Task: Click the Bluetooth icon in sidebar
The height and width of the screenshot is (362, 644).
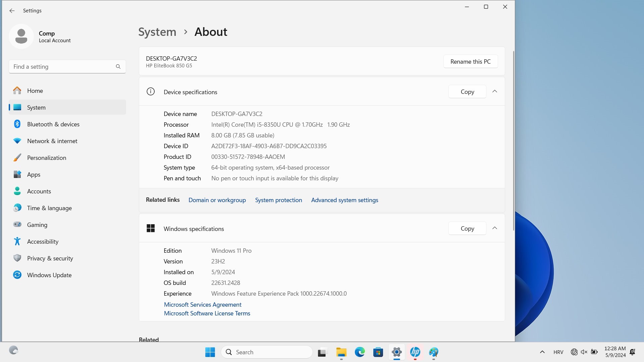Action: (17, 124)
